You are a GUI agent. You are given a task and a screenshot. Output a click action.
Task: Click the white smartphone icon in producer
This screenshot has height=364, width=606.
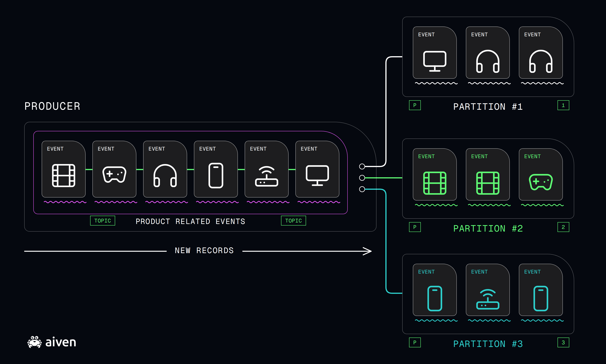(216, 176)
